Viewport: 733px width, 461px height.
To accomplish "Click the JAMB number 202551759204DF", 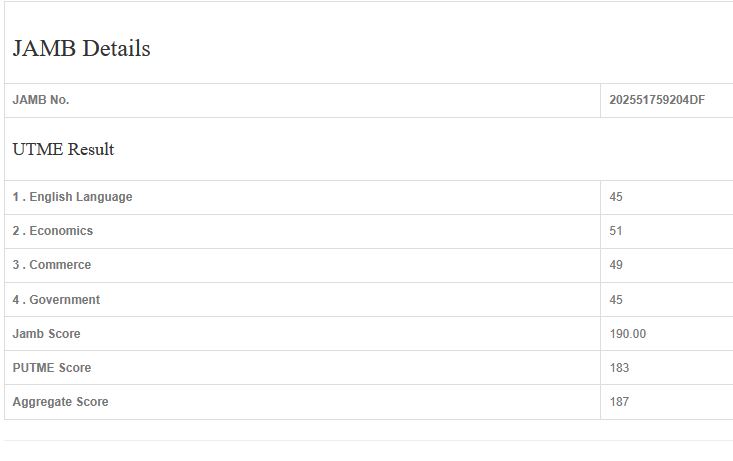I will (x=657, y=100).
